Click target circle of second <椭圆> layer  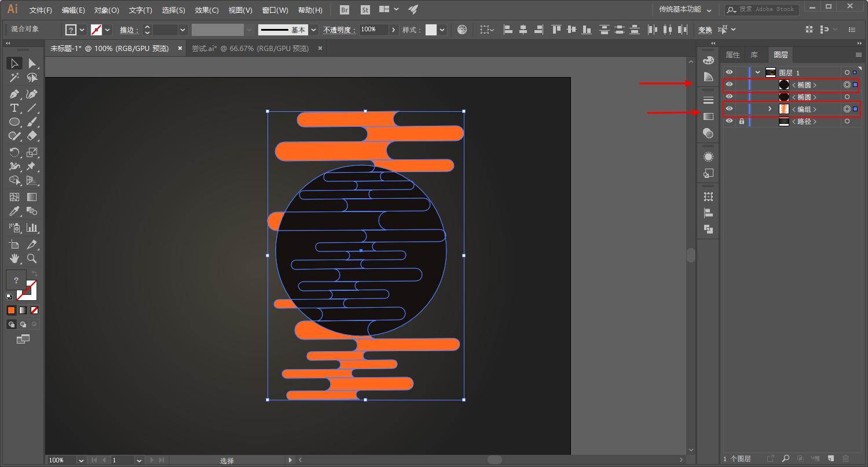click(847, 97)
